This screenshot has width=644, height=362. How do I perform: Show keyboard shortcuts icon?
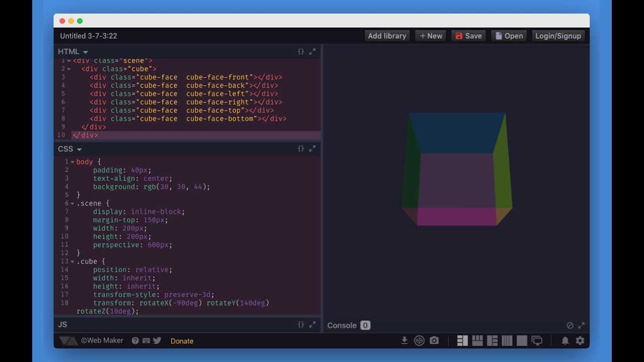click(146, 340)
